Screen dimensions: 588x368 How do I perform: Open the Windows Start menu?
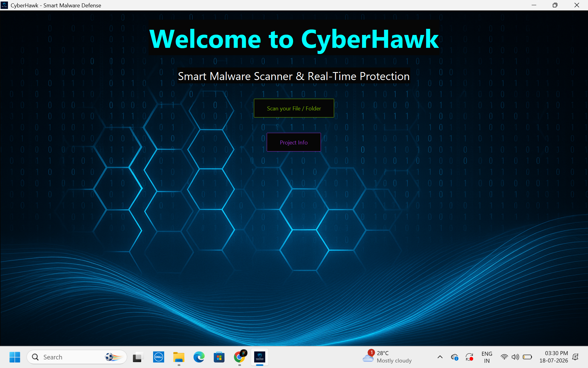click(x=15, y=357)
